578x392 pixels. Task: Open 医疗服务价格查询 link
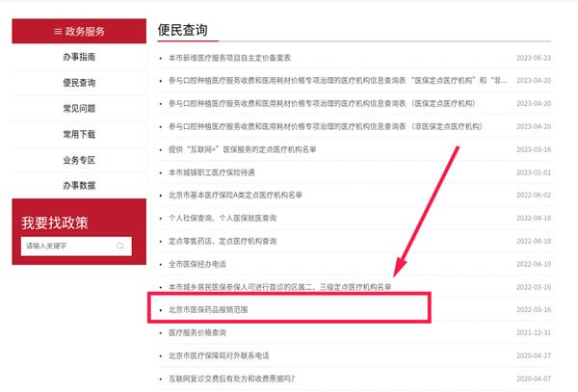coord(197,332)
